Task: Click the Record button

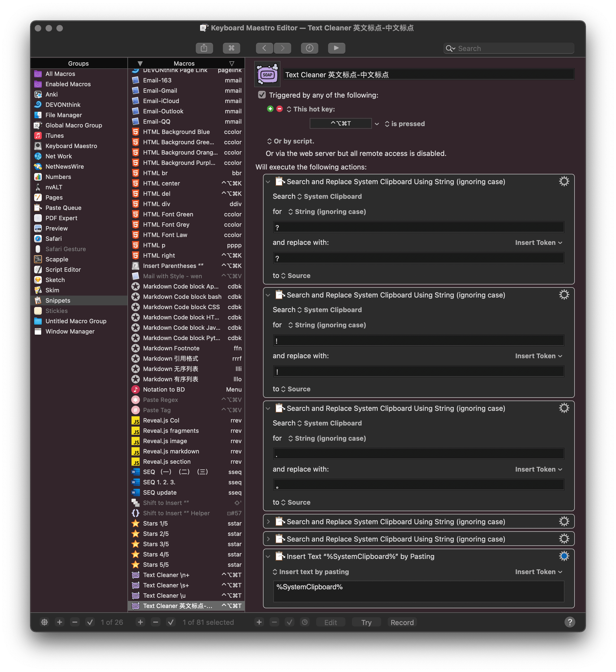Action: click(x=402, y=622)
